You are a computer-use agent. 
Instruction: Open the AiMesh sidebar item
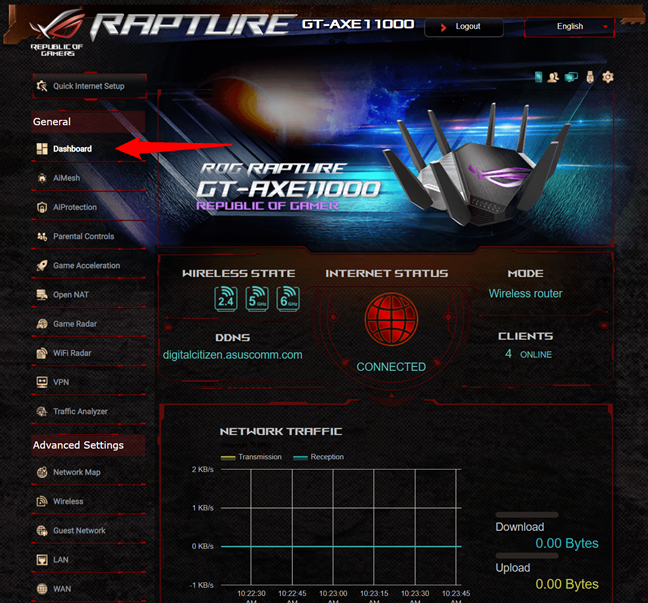88,178
